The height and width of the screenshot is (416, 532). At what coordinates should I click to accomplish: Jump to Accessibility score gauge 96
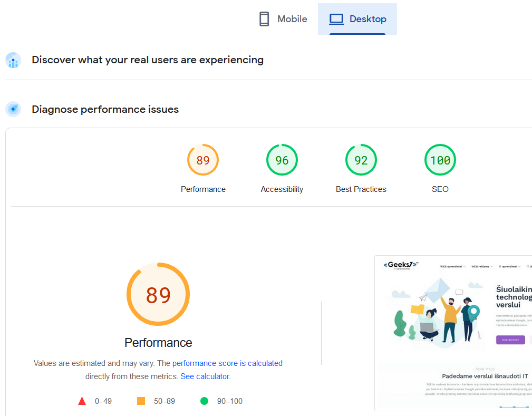click(x=282, y=160)
